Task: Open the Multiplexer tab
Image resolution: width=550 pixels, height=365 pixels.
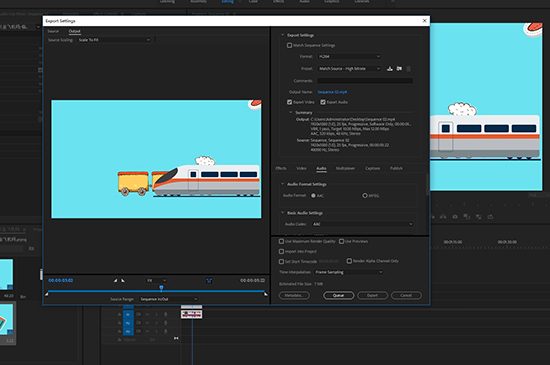Action: click(x=345, y=168)
